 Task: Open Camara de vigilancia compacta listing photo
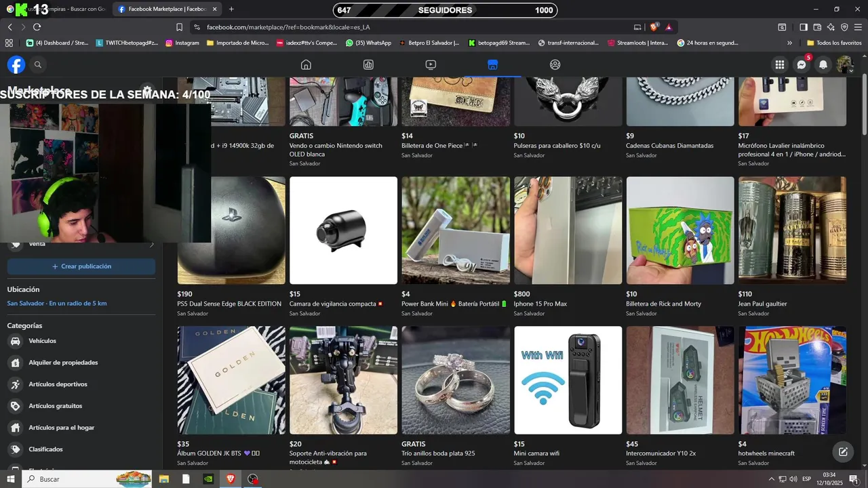pyautogui.click(x=343, y=230)
